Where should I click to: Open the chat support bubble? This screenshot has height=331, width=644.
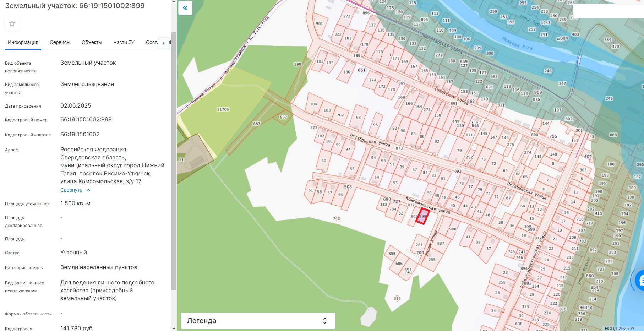[x=640, y=280]
